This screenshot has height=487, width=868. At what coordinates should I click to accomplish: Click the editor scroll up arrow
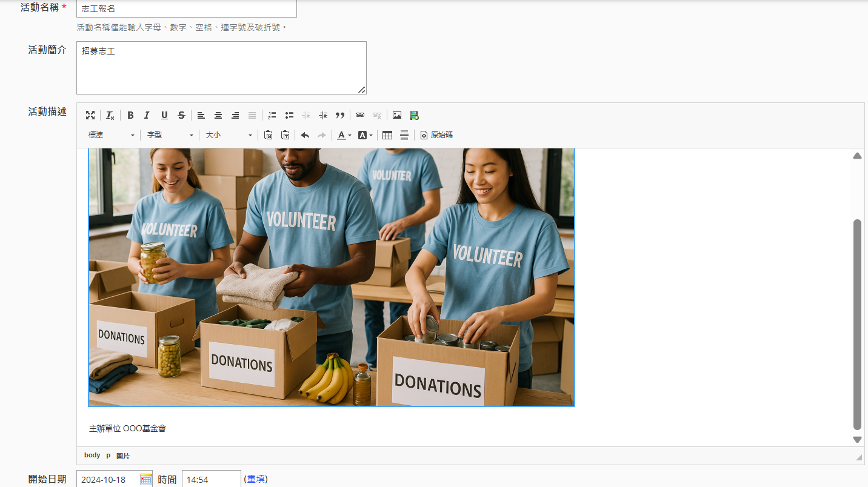click(x=857, y=156)
